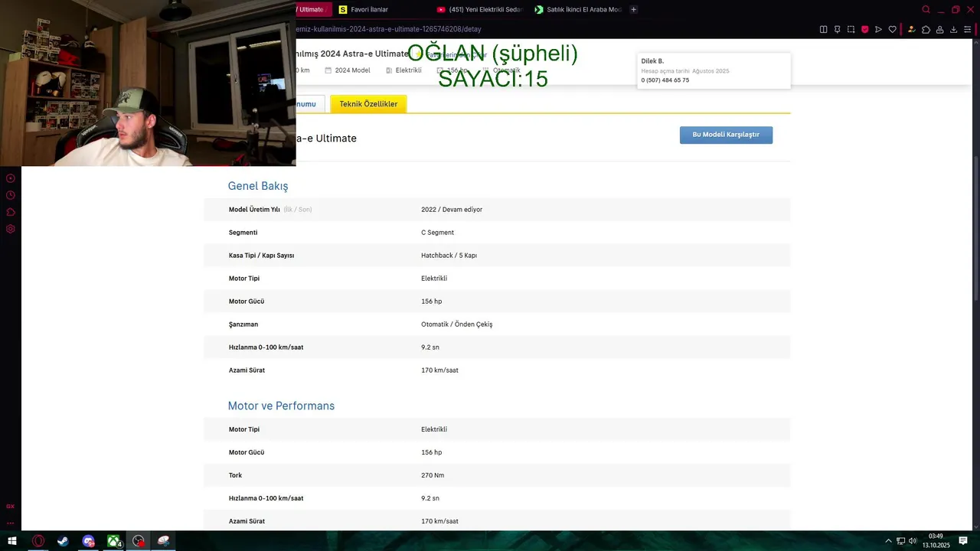Open the Windows Start menu

[12, 541]
